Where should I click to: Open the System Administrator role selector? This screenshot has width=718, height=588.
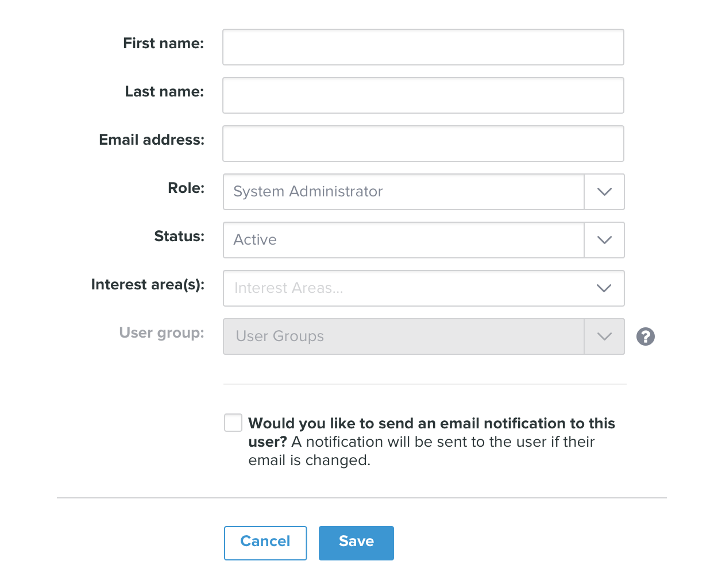tap(403, 192)
